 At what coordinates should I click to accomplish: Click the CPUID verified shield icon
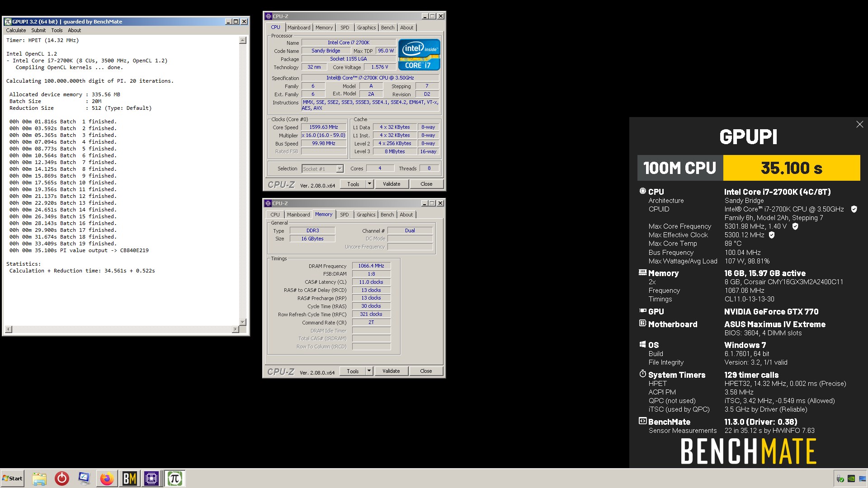pos(854,209)
